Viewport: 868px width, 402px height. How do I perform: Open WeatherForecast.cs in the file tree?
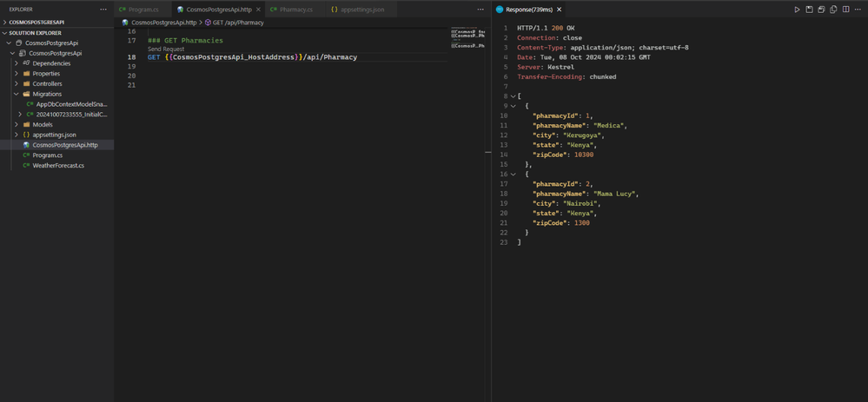click(58, 165)
